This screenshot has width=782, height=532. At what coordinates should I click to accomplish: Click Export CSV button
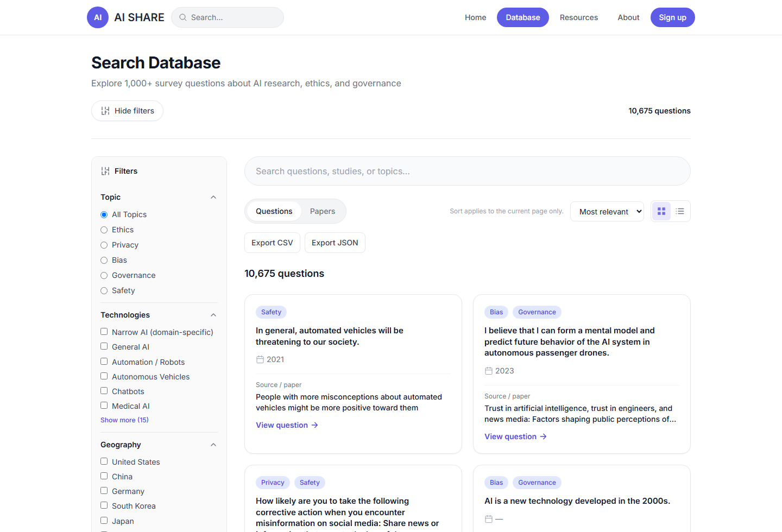(272, 243)
